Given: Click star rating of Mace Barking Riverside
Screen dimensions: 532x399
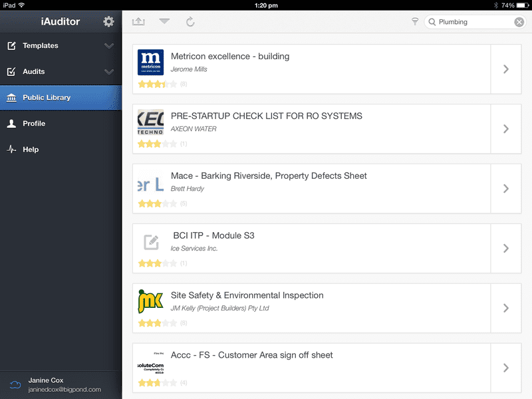Looking at the screenshot, I should tap(158, 203).
